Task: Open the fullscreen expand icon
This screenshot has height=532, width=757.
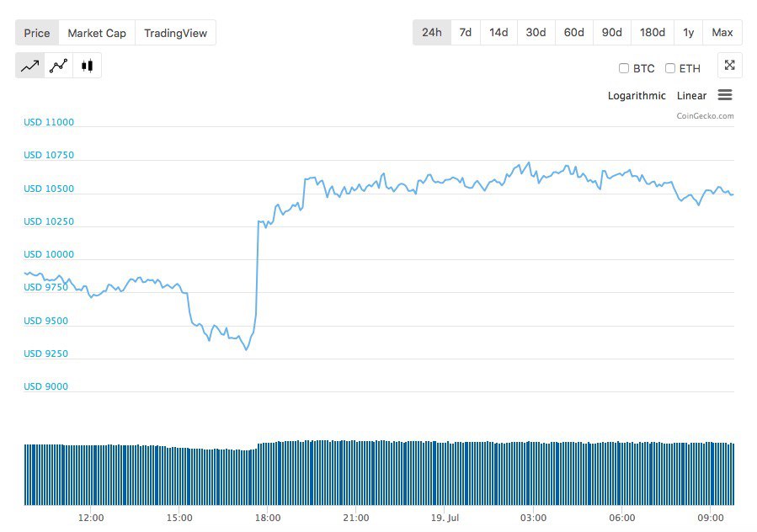Action: tap(729, 65)
